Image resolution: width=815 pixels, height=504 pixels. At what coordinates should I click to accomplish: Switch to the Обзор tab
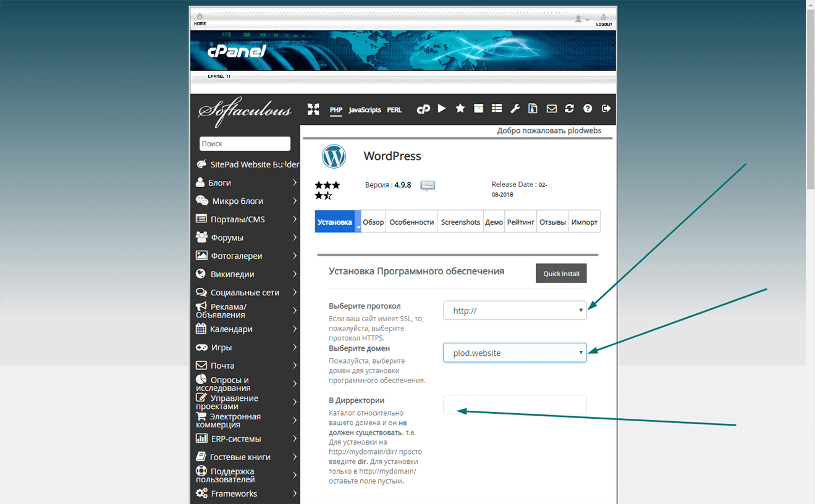coord(374,222)
